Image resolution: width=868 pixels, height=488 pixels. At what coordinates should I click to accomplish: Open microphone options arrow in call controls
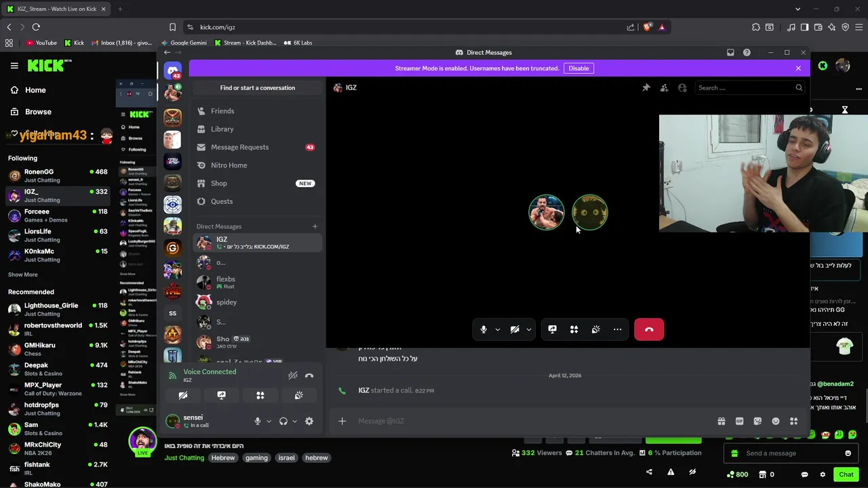click(497, 329)
